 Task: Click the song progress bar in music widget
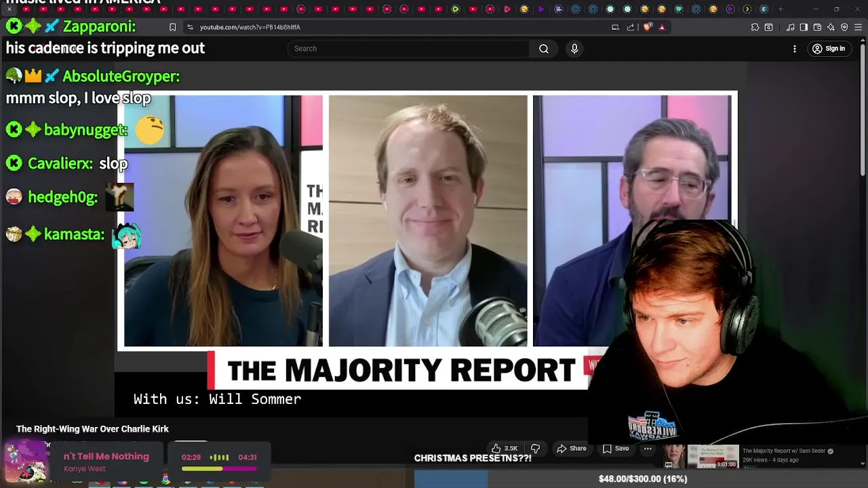[x=219, y=468]
